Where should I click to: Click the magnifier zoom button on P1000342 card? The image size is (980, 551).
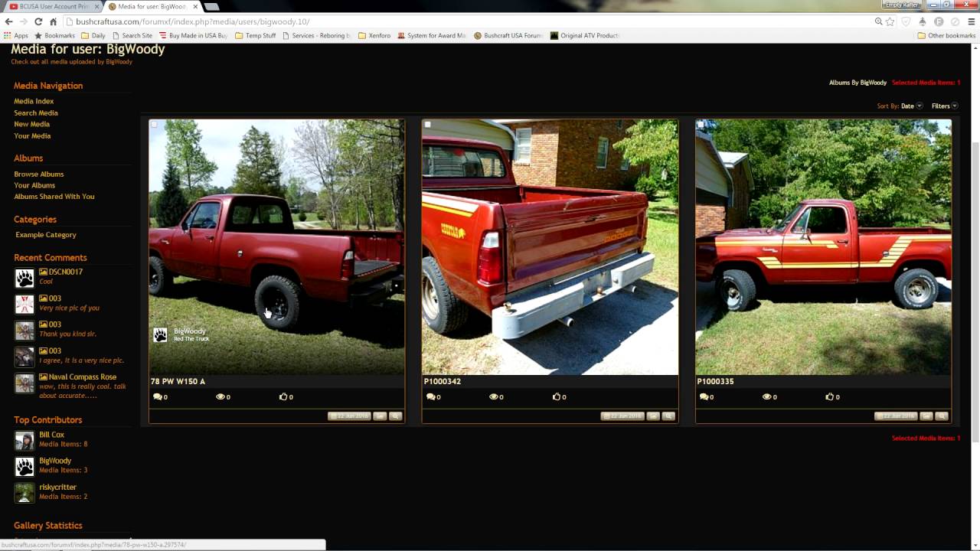[x=668, y=416]
